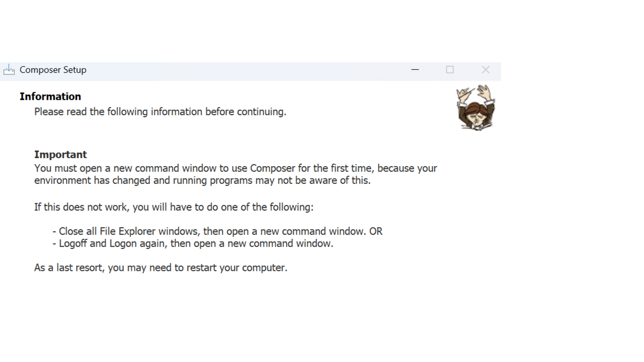The width and height of the screenshot is (644, 362).
Task: Click the Composer conductor logo image
Action: click(x=476, y=107)
